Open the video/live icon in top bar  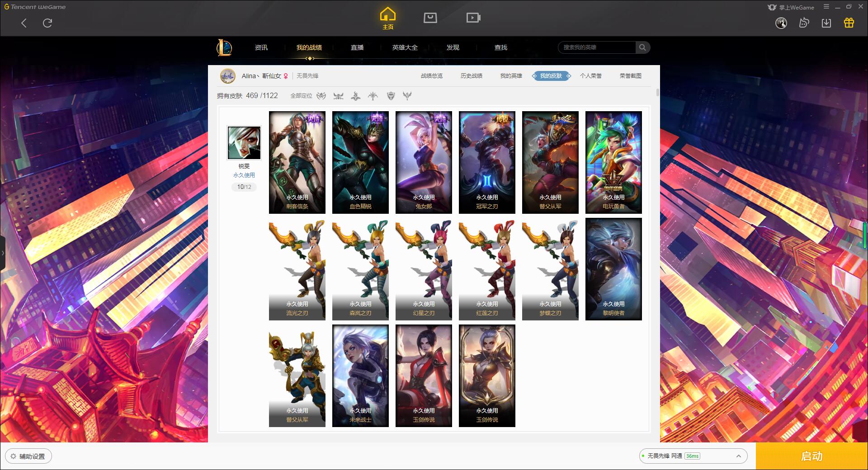pos(473,18)
